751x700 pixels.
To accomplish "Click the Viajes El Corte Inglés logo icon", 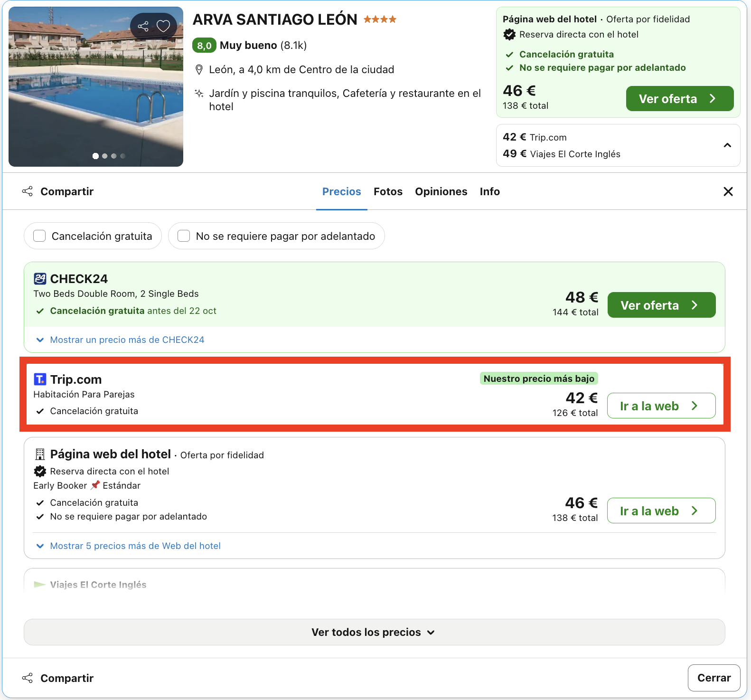I will click(x=40, y=585).
